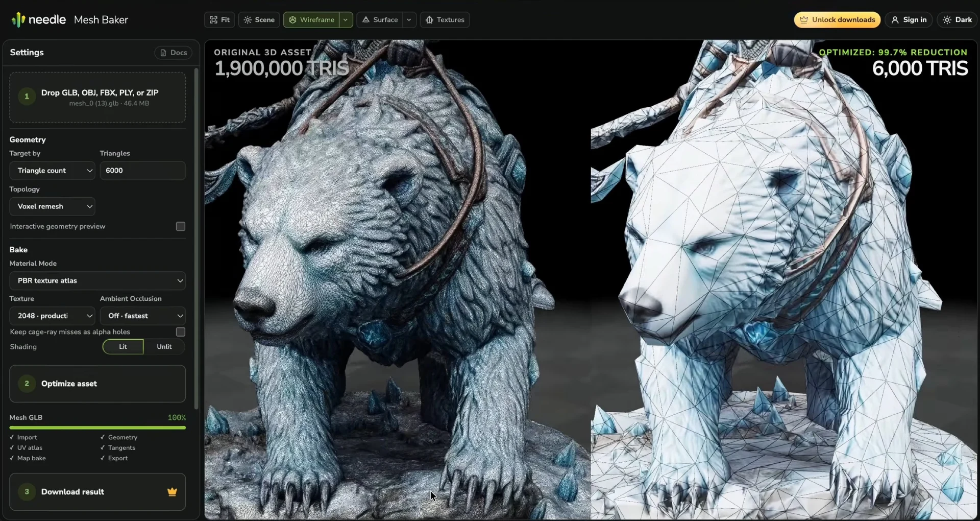This screenshot has width=980, height=521.
Task: Click the crown icon on Download result
Action: (x=172, y=492)
